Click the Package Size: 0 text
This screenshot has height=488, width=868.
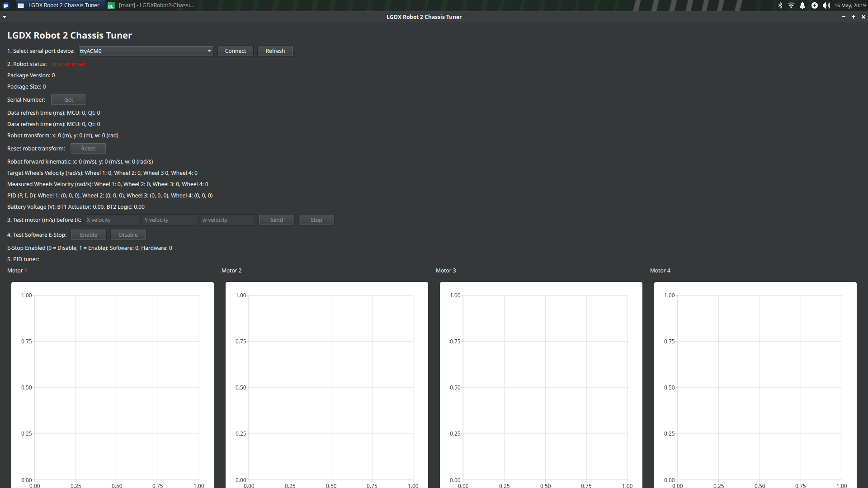[x=27, y=87]
